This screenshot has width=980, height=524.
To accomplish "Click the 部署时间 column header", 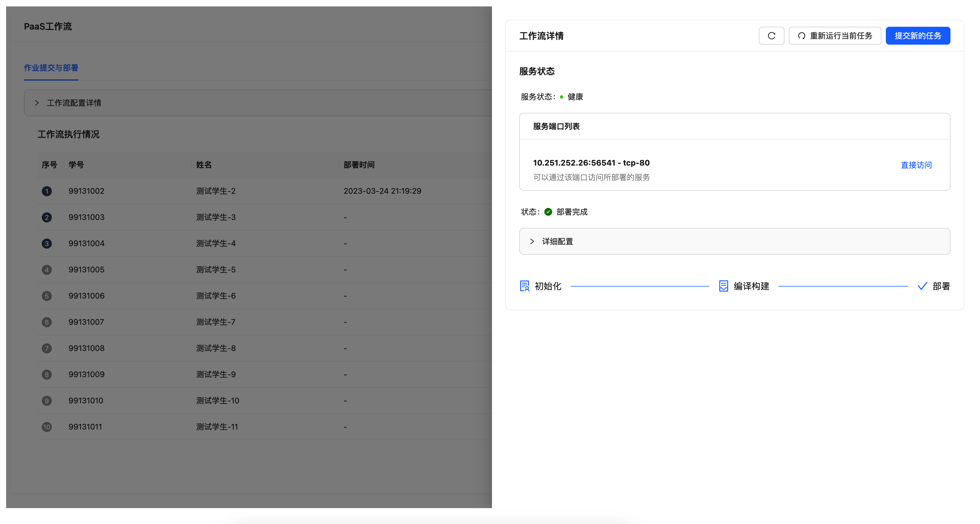I will [359, 165].
